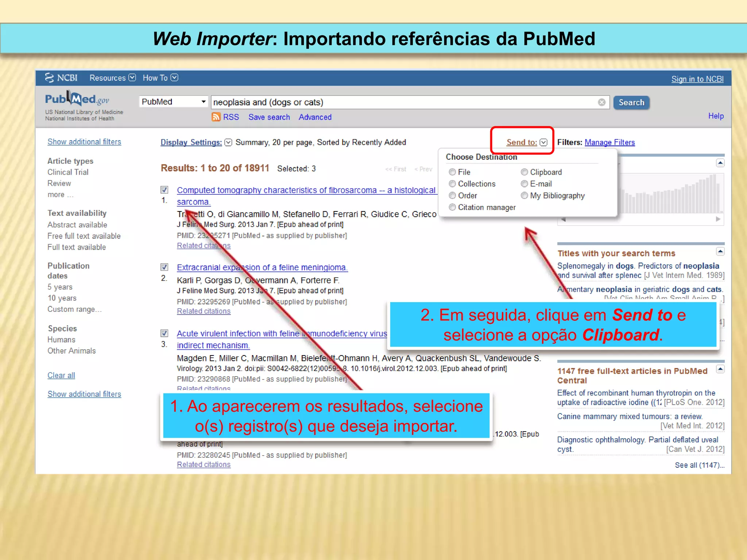Click bottom Show additional filters link
Screen dimensions: 747x560
coord(84,394)
